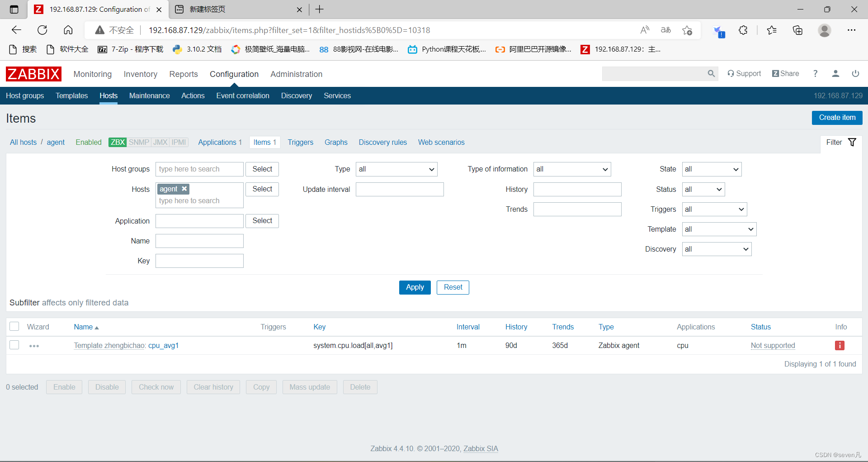Click the Key filter input field
The width and height of the screenshot is (868, 462).
[x=199, y=261]
